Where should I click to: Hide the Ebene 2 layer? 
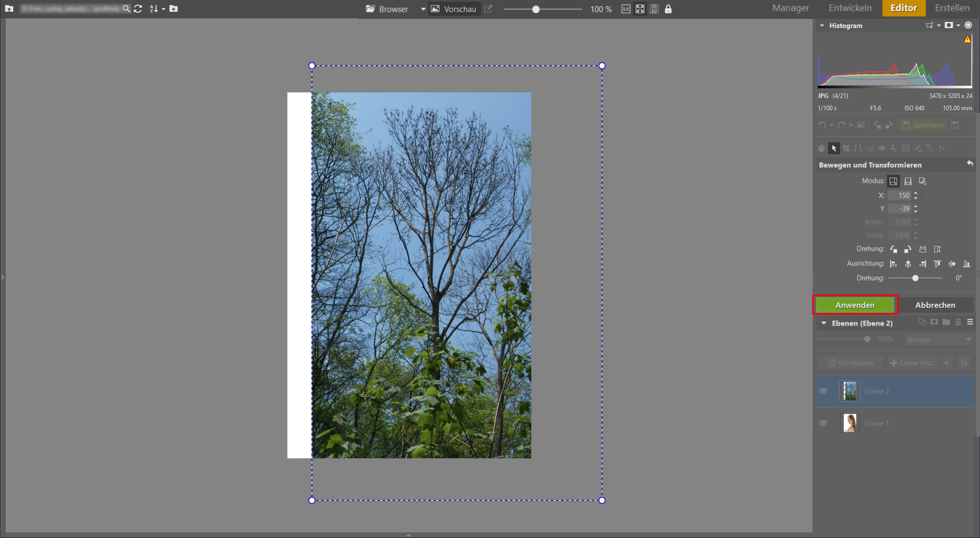tap(823, 391)
